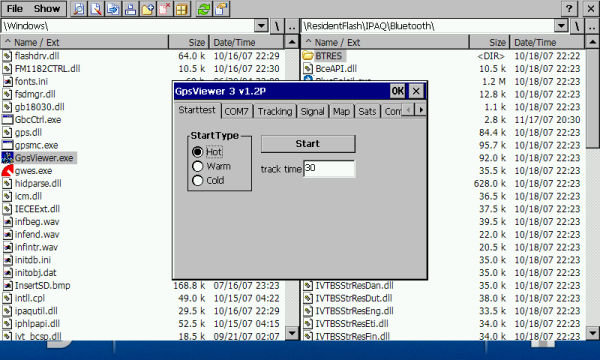Open the File menu

pos(15,8)
